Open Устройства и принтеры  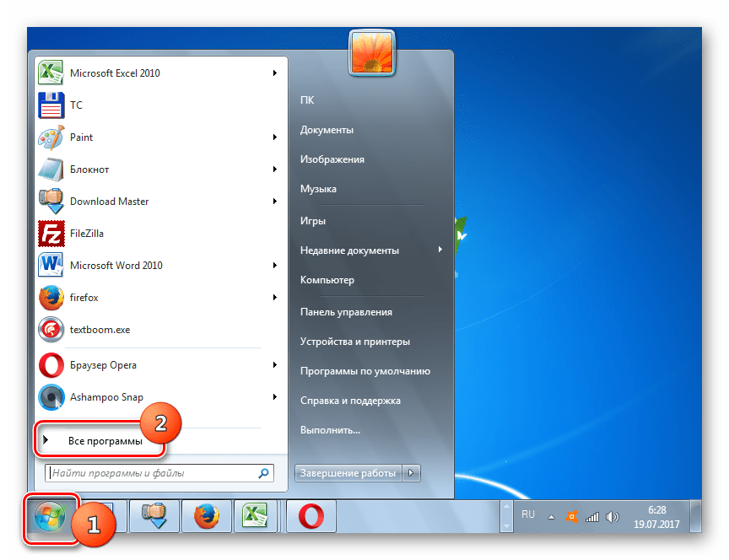354,342
